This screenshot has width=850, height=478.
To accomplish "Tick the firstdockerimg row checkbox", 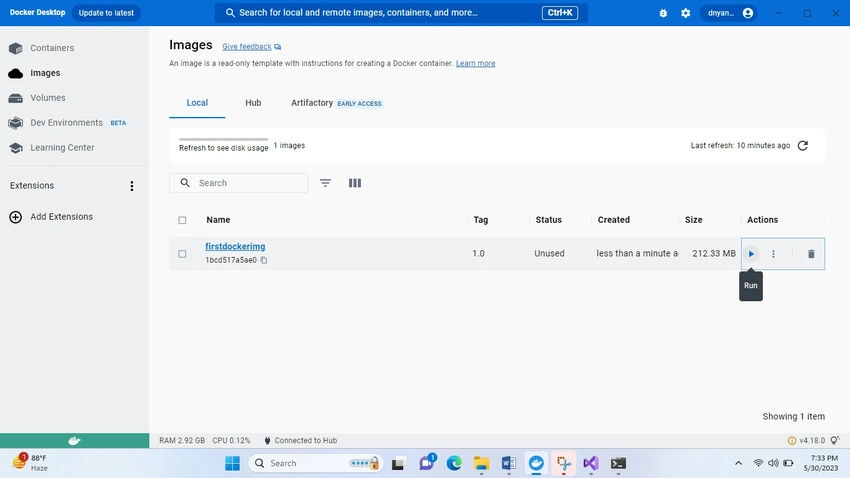I will [182, 254].
